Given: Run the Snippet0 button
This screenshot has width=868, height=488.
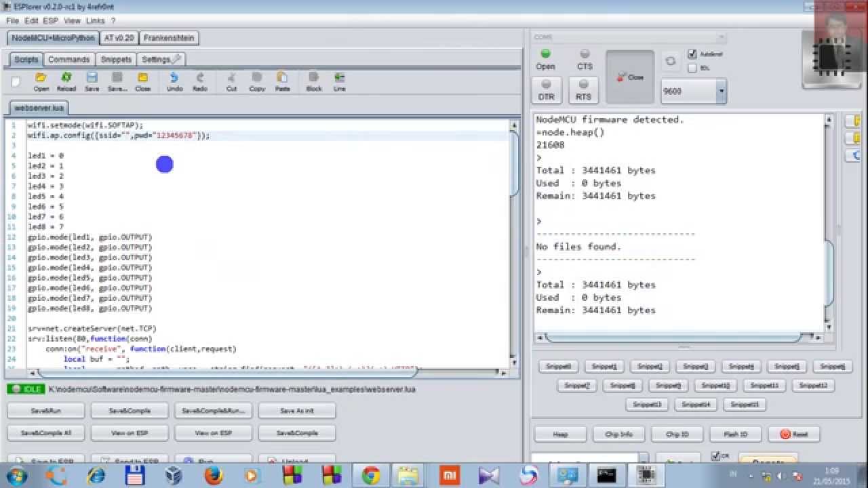Looking at the screenshot, I should point(559,367).
